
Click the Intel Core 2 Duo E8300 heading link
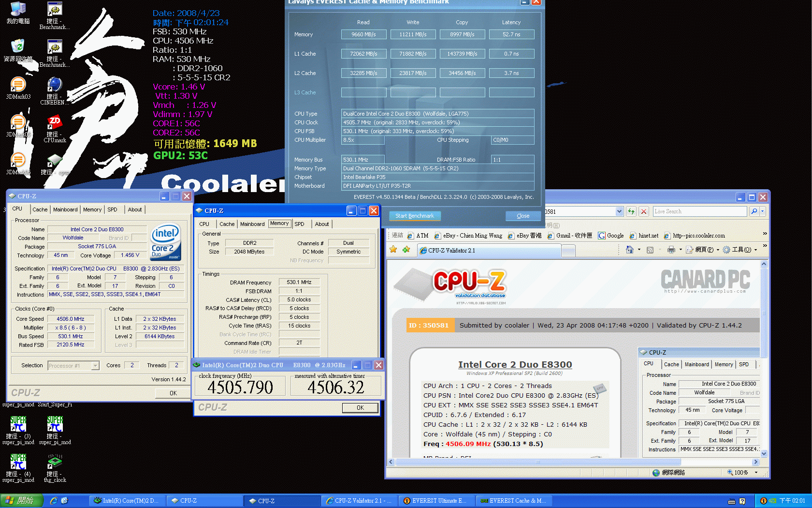[515, 365]
